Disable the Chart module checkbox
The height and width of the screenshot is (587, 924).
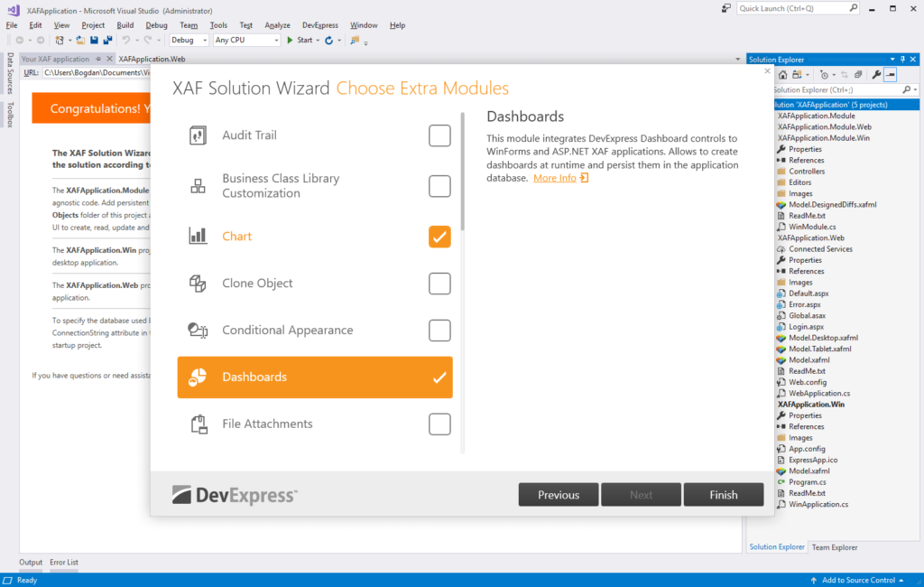(439, 236)
